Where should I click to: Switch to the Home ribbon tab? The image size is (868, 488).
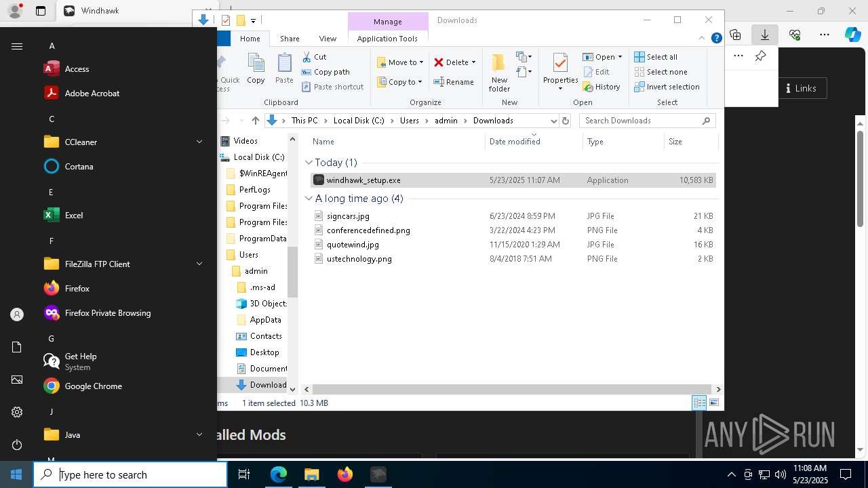[250, 39]
